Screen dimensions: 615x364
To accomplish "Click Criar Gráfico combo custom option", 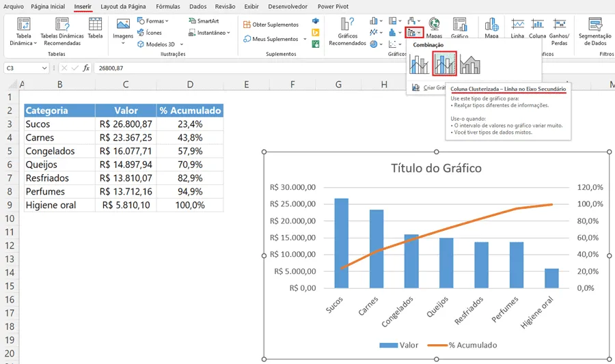I will point(428,88).
